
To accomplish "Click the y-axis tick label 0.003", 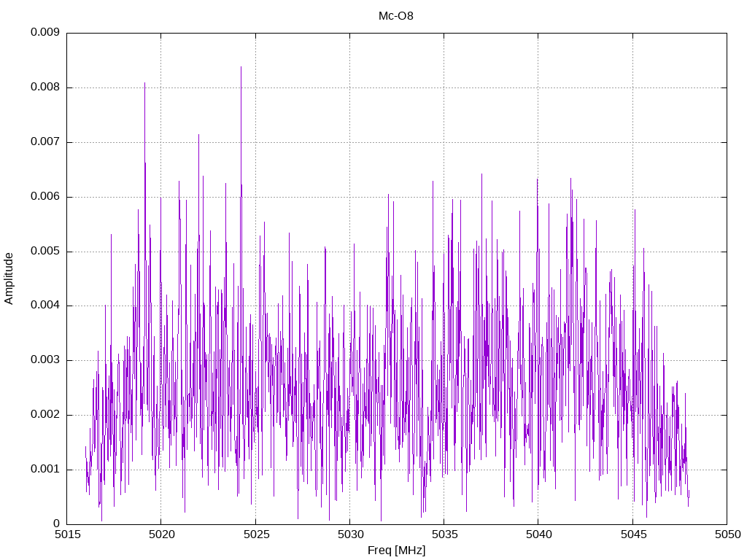I will [x=45, y=360].
